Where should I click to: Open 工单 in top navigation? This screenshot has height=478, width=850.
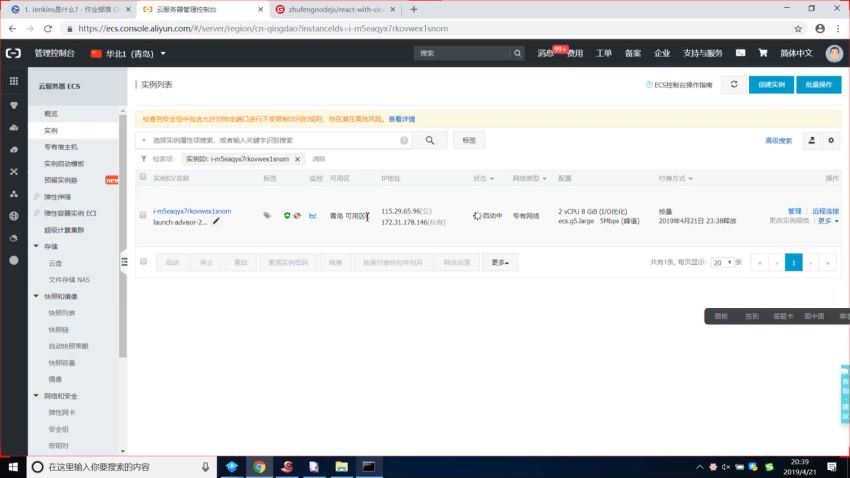[604, 53]
